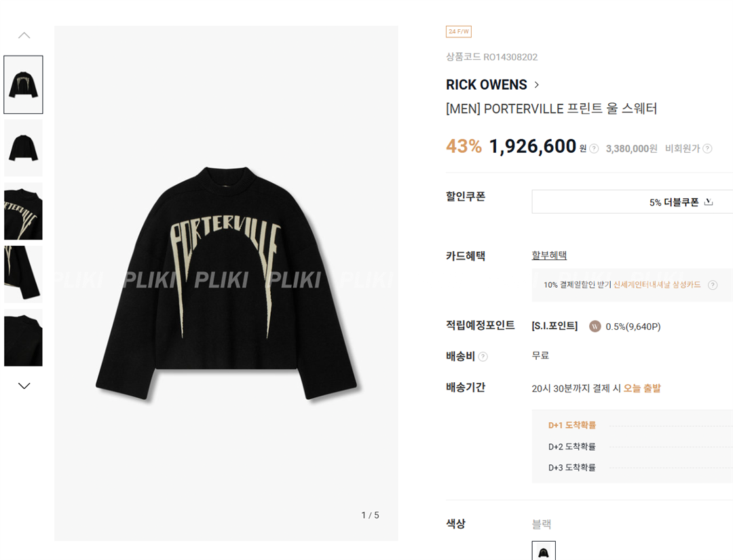The width and height of the screenshot is (733, 560).
Task: Select the third close-up logo thumbnail
Action: [23, 211]
